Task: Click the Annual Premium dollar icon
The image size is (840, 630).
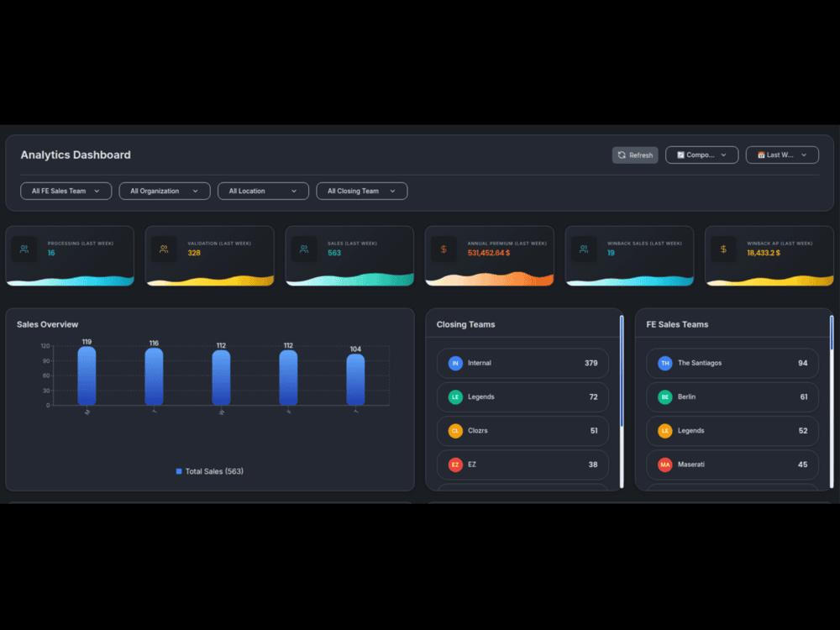Action: pyautogui.click(x=444, y=249)
